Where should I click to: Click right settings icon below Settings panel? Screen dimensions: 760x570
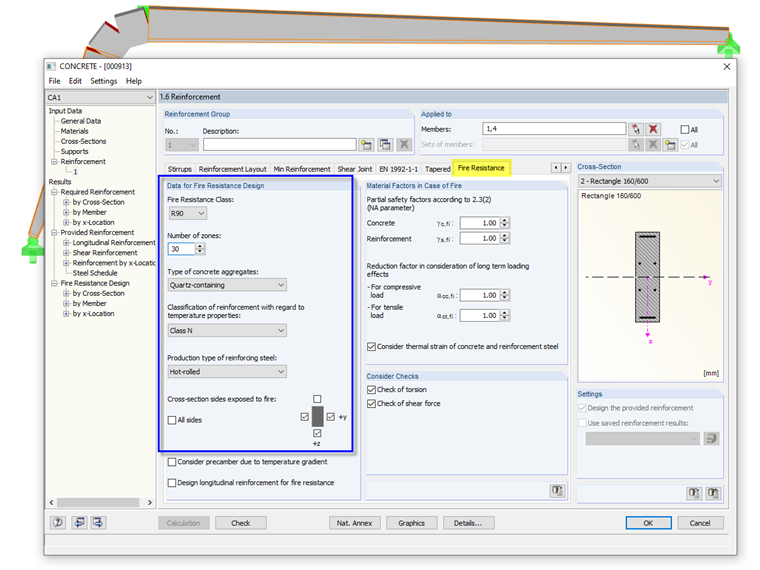(x=713, y=493)
